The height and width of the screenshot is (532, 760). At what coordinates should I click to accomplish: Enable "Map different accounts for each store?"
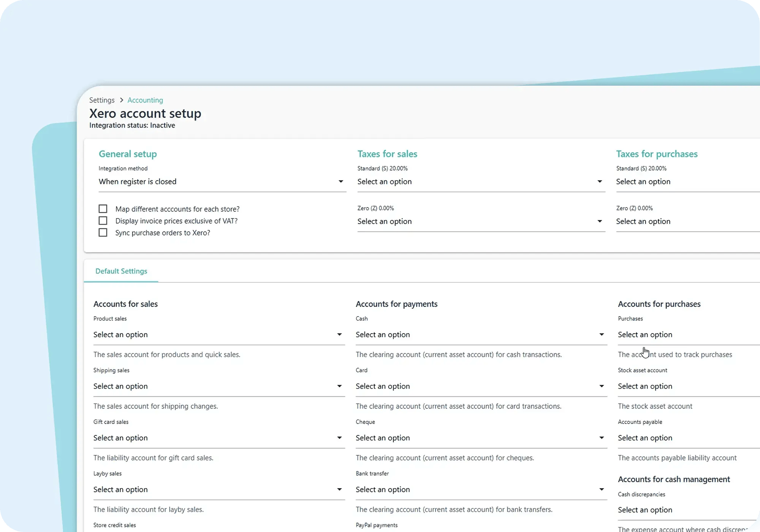click(103, 209)
